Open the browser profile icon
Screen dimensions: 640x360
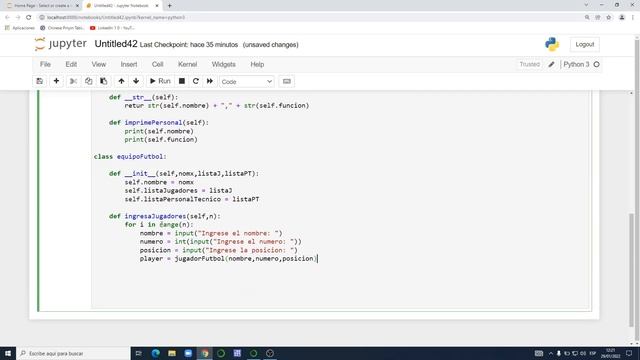(622, 18)
